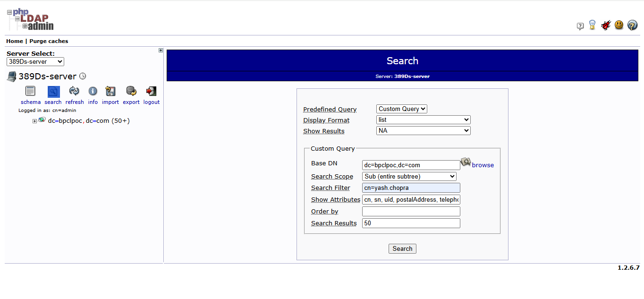Open the Server Select dropdown
This screenshot has height=299, width=644.
[35, 61]
